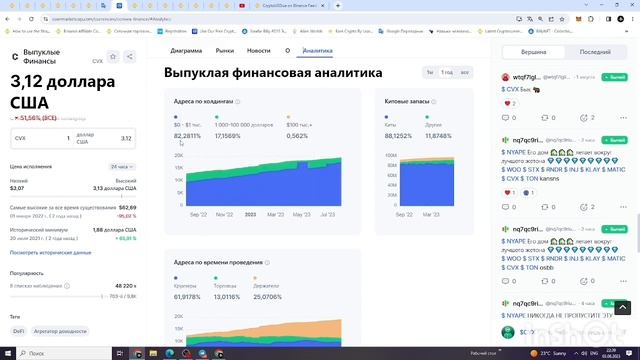The height and width of the screenshot is (360, 640).
Task: Click heart reaction on kansns post
Action: coord(507,193)
